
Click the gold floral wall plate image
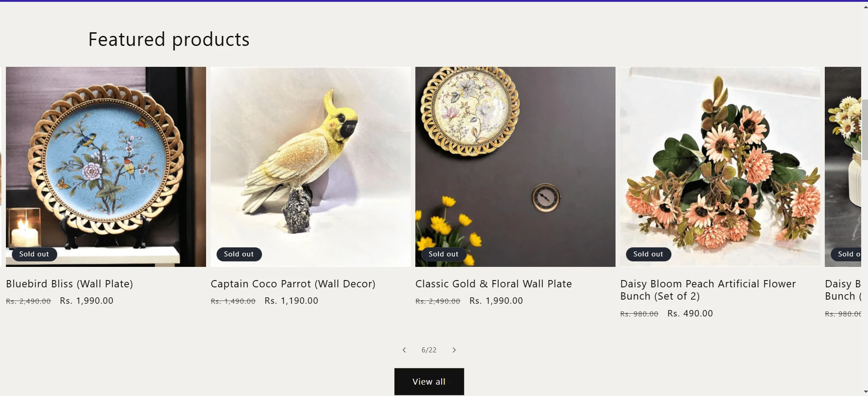click(515, 159)
